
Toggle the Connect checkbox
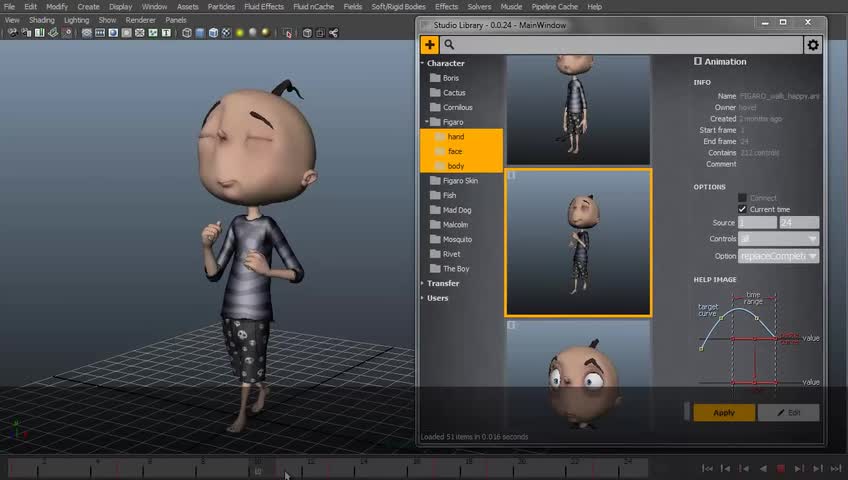(742, 198)
